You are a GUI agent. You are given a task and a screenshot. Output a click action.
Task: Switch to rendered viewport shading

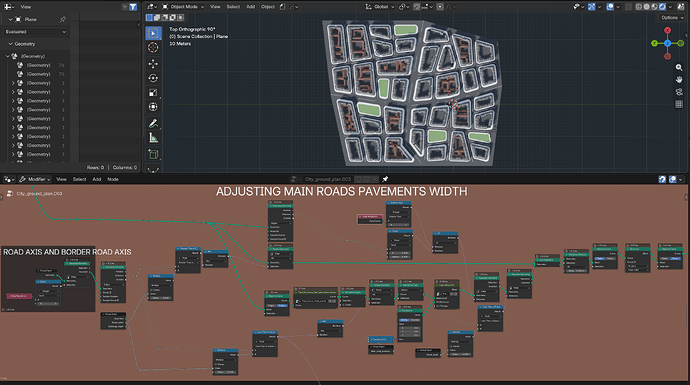[x=662, y=7]
